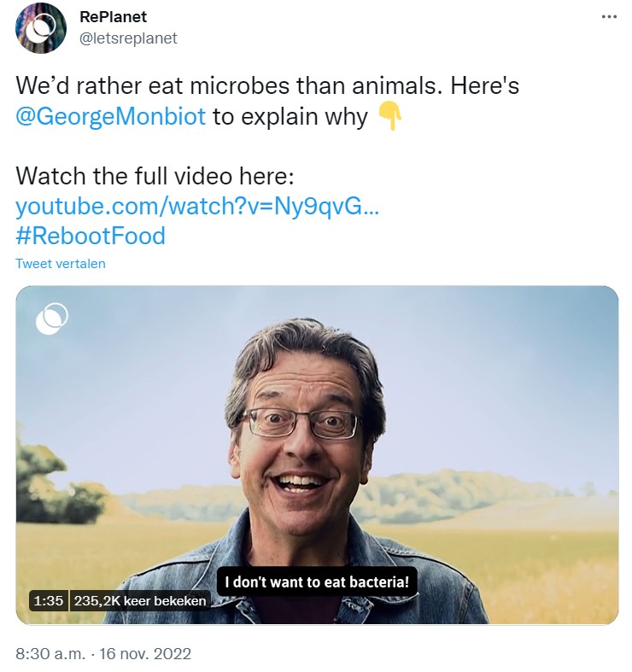The height and width of the screenshot is (672, 632).
Task: Click the RePlanet logo watermark in video
Action: (x=52, y=318)
